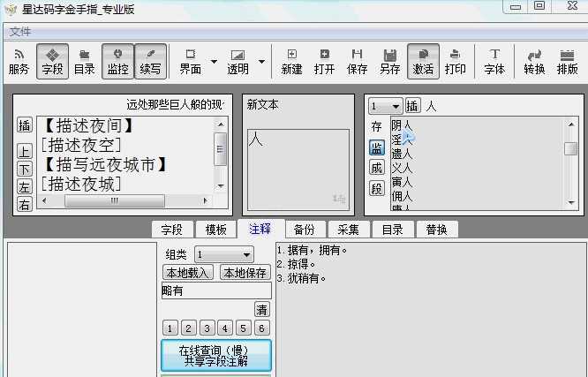Open the 服务 service tool
Screen dimensions: 588x377
(19, 62)
